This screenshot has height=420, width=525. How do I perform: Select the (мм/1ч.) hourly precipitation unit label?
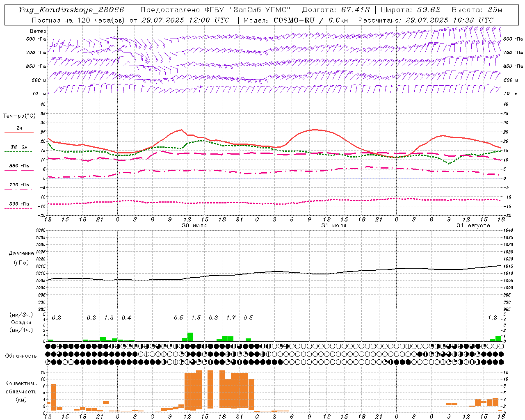(x=21, y=330)
